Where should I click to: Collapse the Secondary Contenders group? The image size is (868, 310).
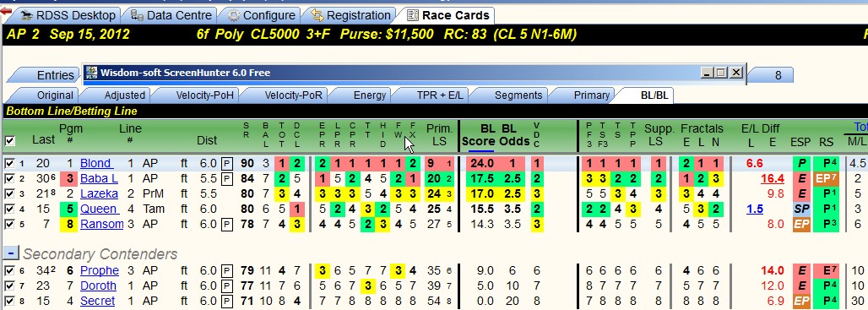(x=11, y=253)
